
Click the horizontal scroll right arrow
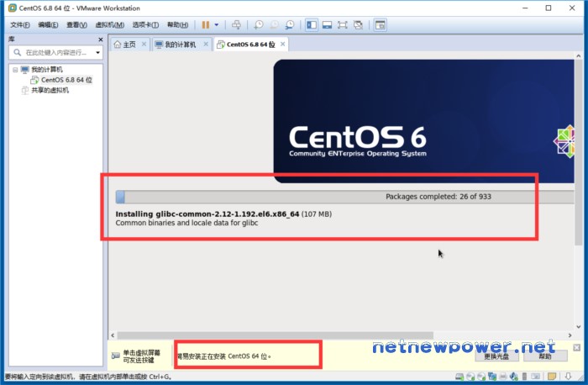(x=570, y=335)
